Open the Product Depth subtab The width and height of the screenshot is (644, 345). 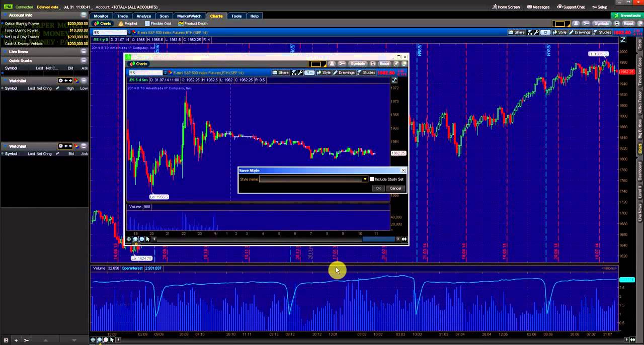[193, 24]
